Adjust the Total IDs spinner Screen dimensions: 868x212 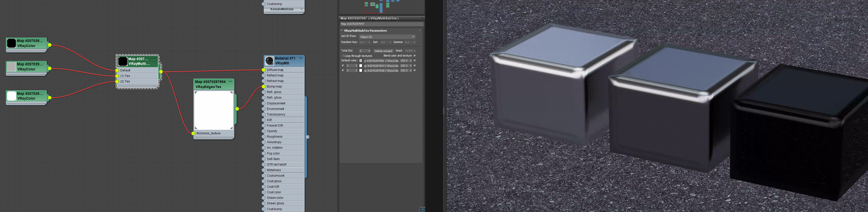369,51
